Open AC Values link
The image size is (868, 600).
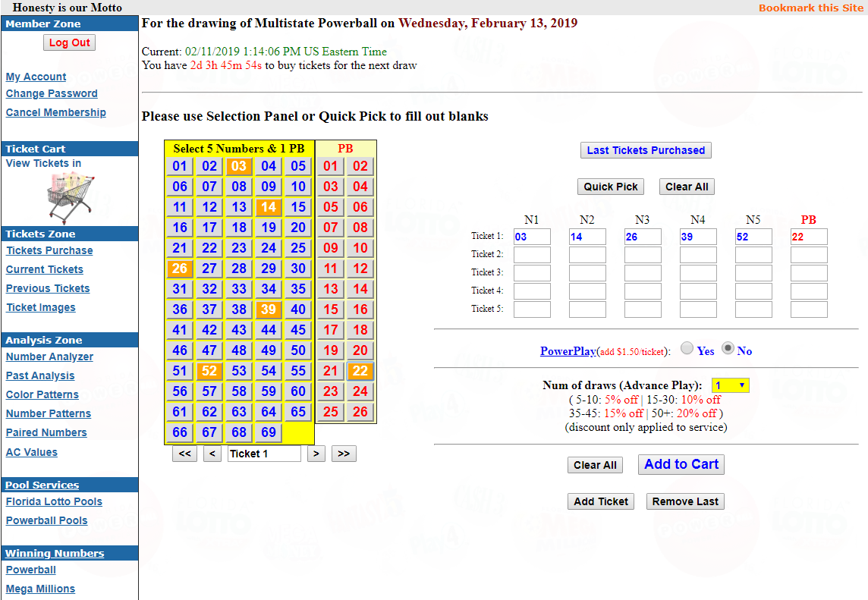(x=32, y=452)
